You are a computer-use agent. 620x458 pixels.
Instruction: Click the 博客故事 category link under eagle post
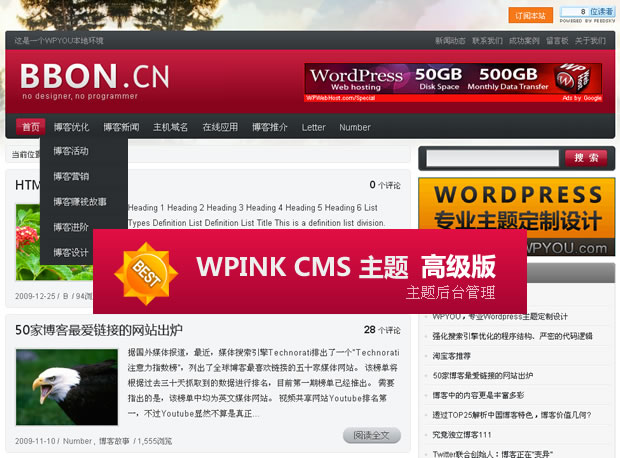click(x=114, y=441)
